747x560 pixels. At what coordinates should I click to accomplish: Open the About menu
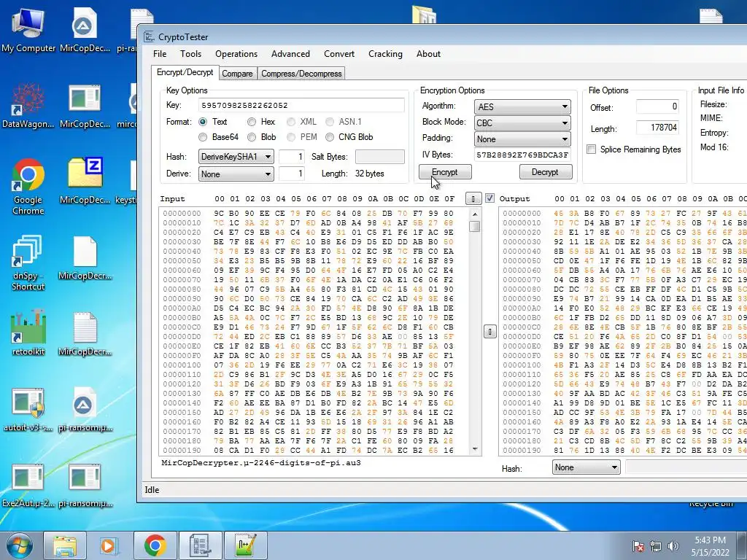[428, 54]
